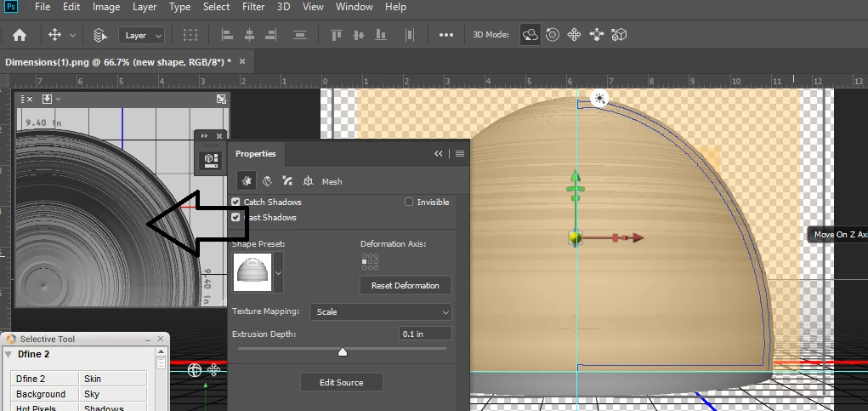The height and width of the screenshot is (411, 868).
Task: Click the Extrusion Depth slider handle
Action: point(343,351)
